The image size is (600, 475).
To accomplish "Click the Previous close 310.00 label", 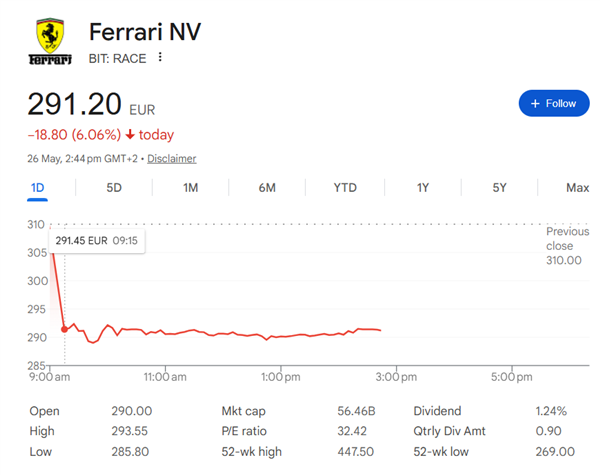I will (567, 246).
